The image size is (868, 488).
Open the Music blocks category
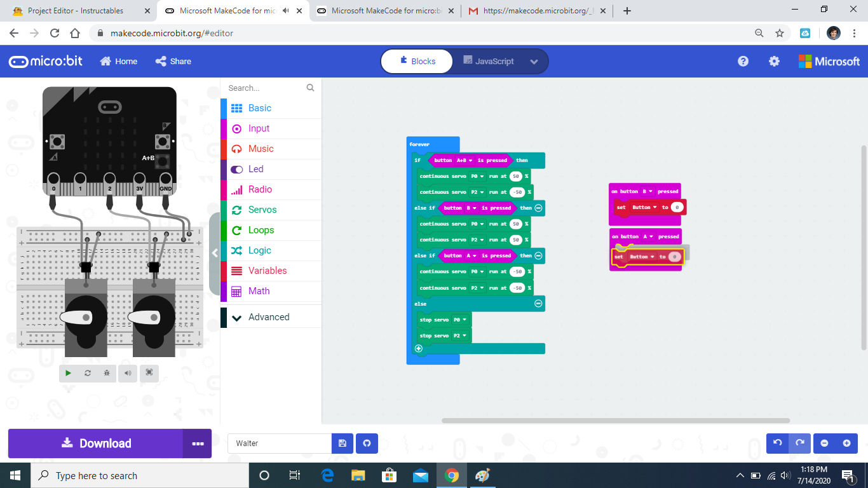click(x=271, y=149)
